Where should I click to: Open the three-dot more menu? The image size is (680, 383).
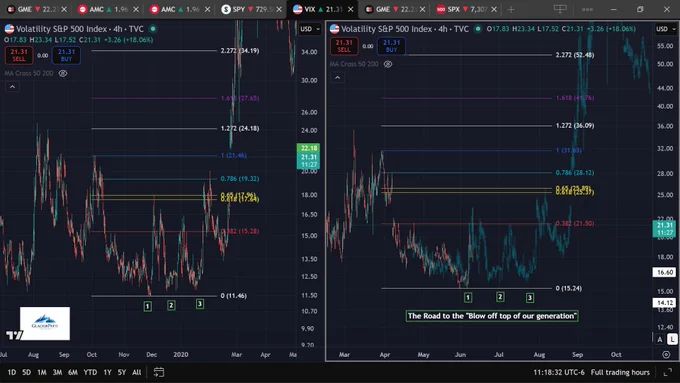[587, 9]
